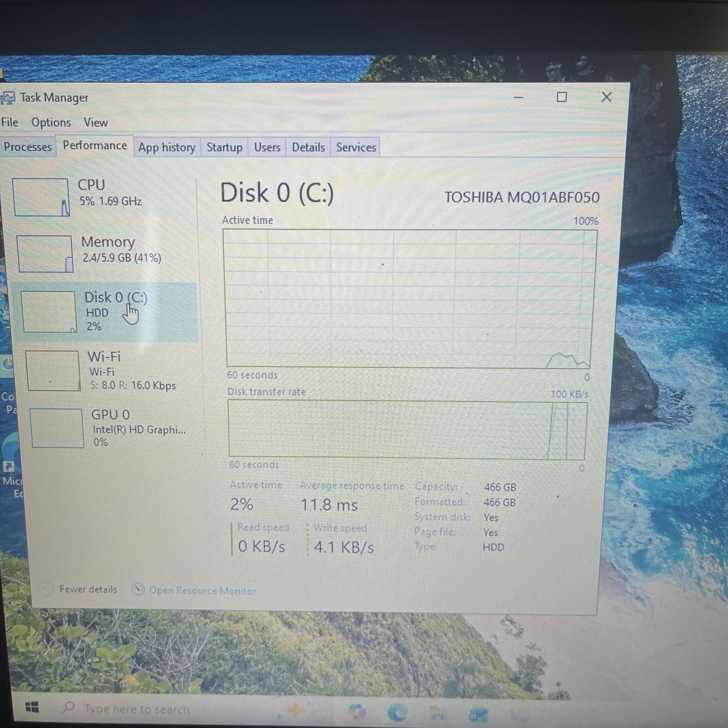This screenshot has width=728, height=728.
Task: Select the Performance tab
Action: [95, 146]
